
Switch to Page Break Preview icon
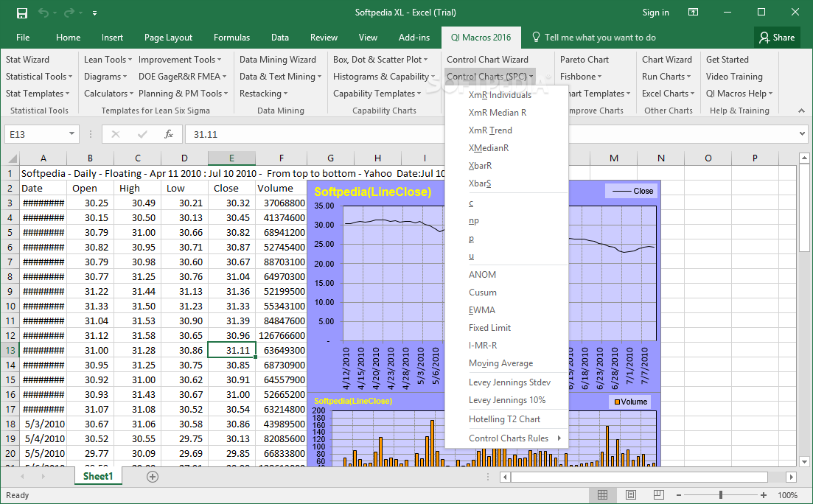pyautogui.click(x=658, y=495)
